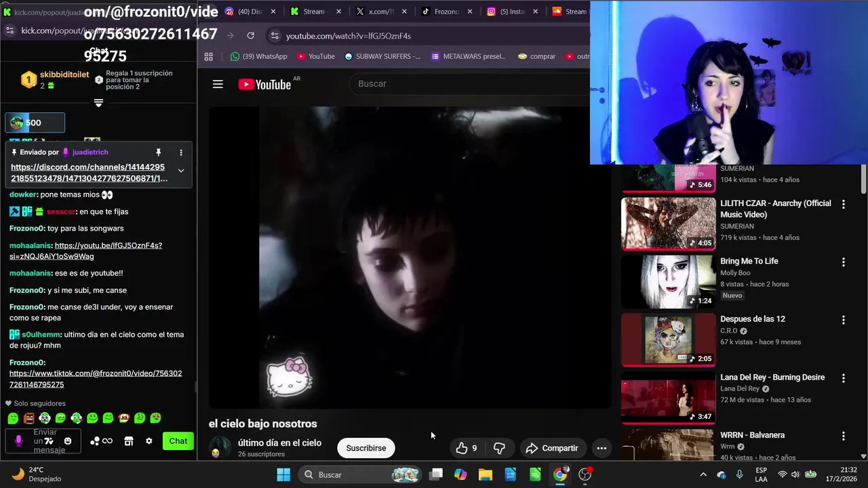The width and height of the screenshot is (868, 488).
Task: Open the YouTube hamburger guide menu
Action: click(218, 84)
